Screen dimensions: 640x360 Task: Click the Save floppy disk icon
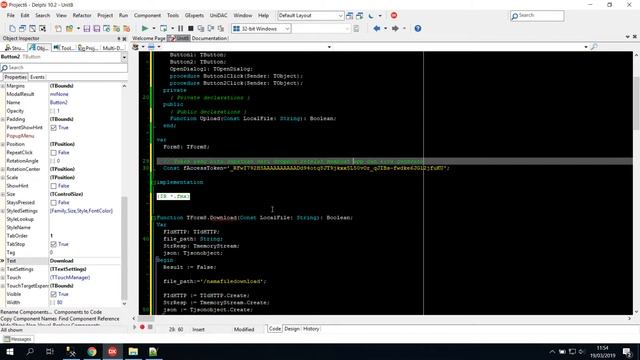click(x=87, y=29)
